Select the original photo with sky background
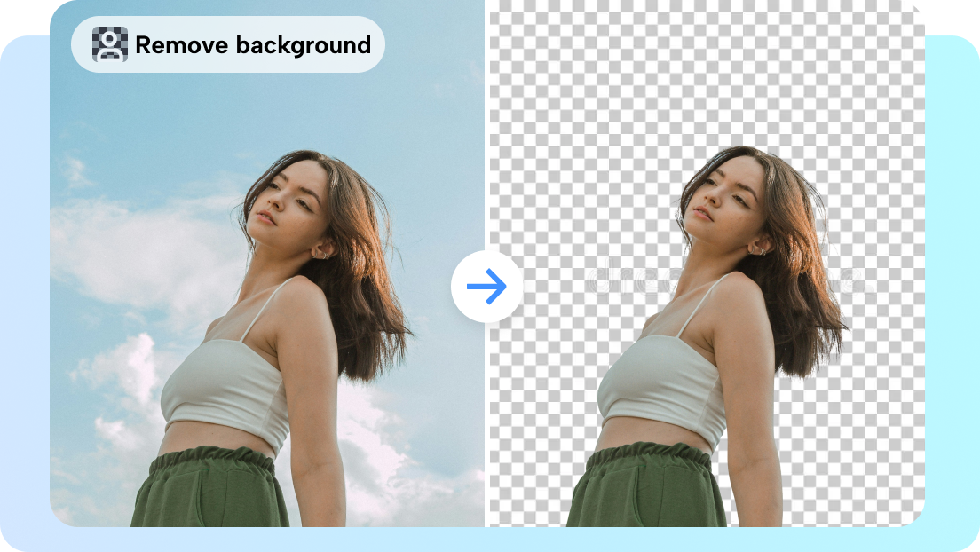980x552 pixels. [x=267, y=264]
